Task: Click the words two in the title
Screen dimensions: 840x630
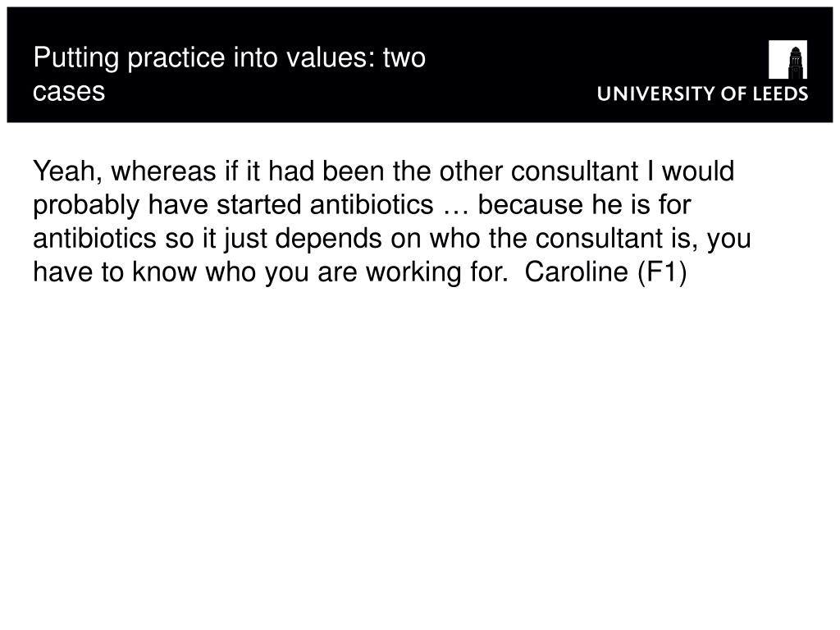Action: (404, 58)
